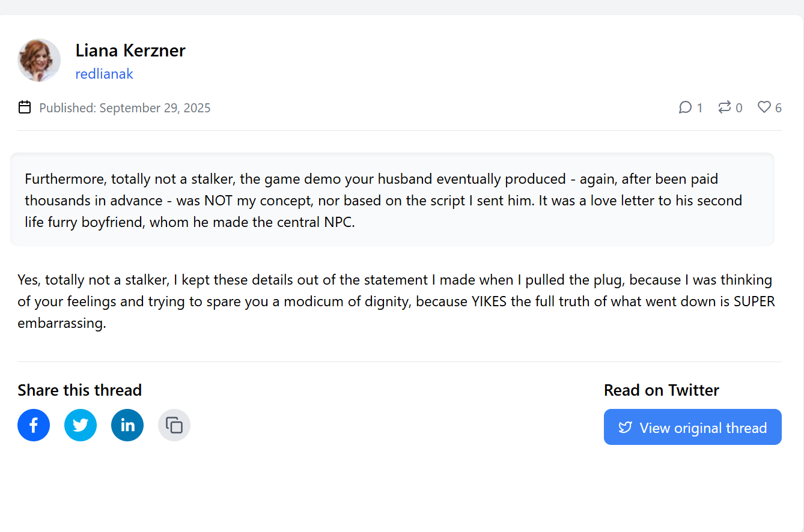Click the Facebook share icon

[34, 425]
